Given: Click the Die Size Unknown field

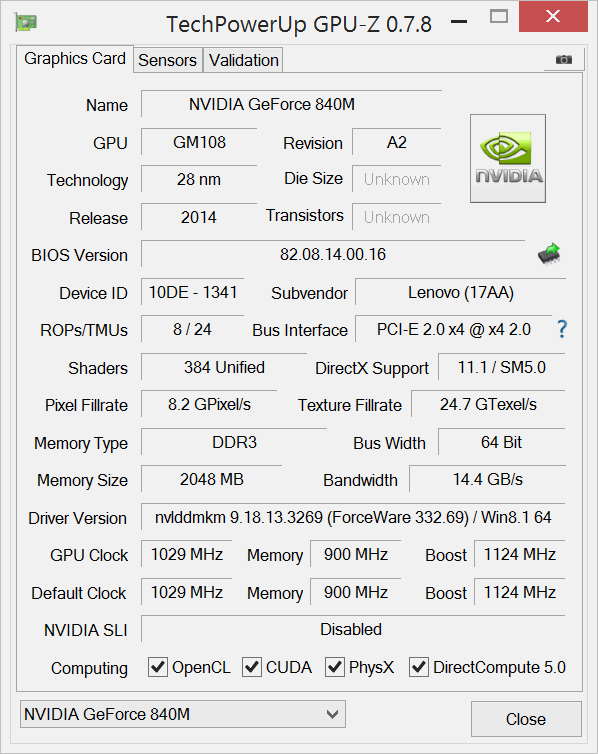Looking at the screenshot, I should coord(397,179).
